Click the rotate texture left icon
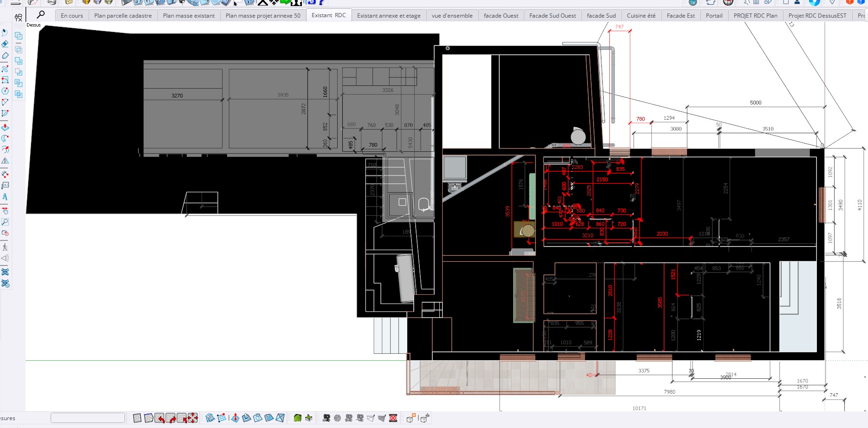 coord(159,418)
